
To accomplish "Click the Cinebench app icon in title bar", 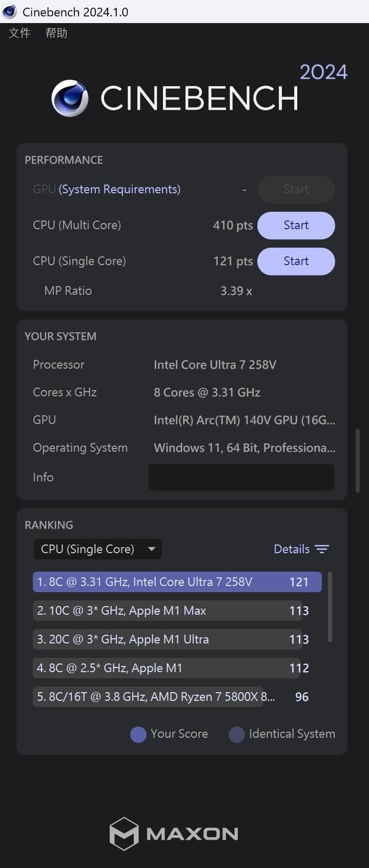I will [10, 11].
